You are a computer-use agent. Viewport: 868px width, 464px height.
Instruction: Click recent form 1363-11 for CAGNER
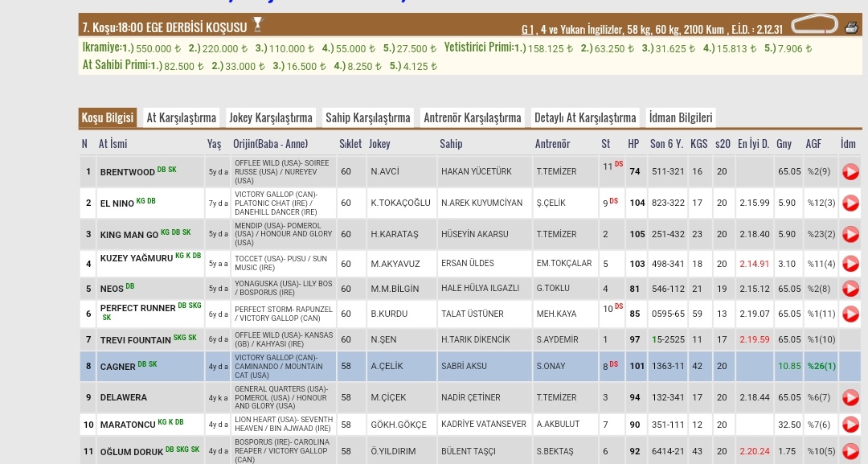tap(668, 366)
